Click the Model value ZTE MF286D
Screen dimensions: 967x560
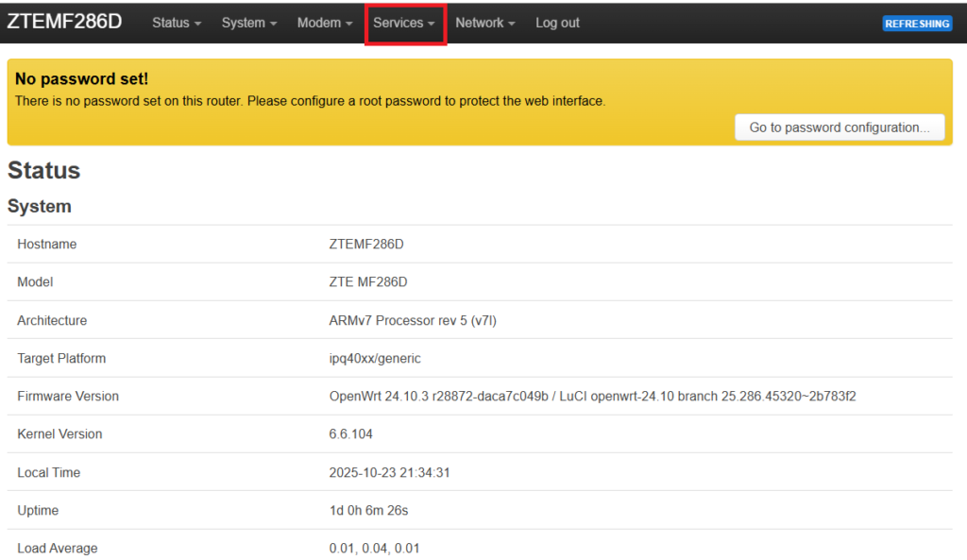[x=368, y=282]
